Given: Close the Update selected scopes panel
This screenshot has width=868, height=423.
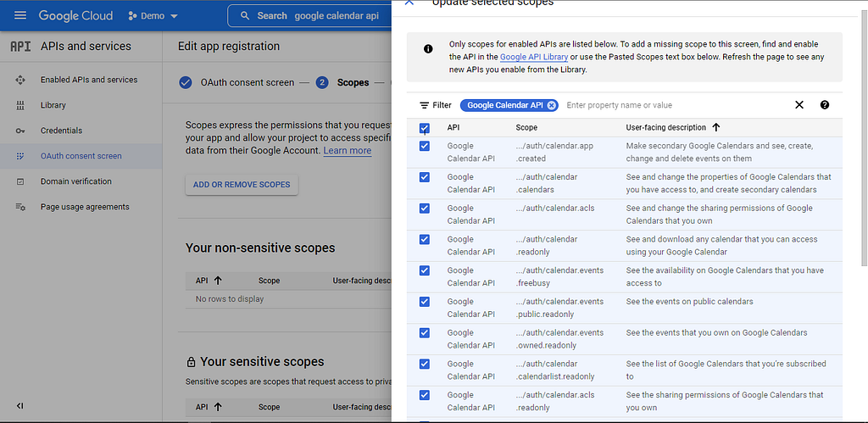Looking at the screenshot, I should [409, 3].
